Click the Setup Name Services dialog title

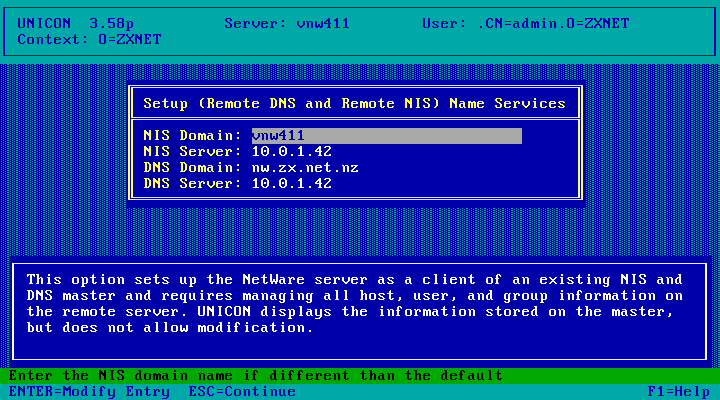tap(354, 103)
